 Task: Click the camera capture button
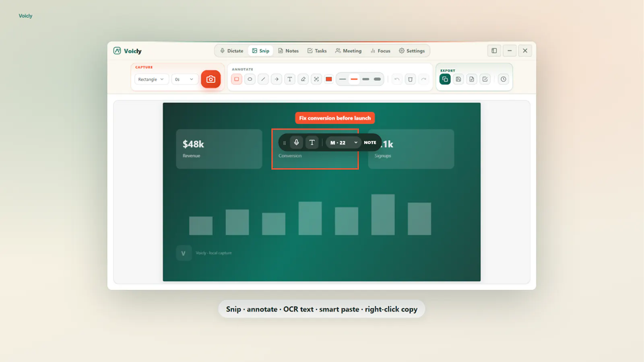pos(211,79)
